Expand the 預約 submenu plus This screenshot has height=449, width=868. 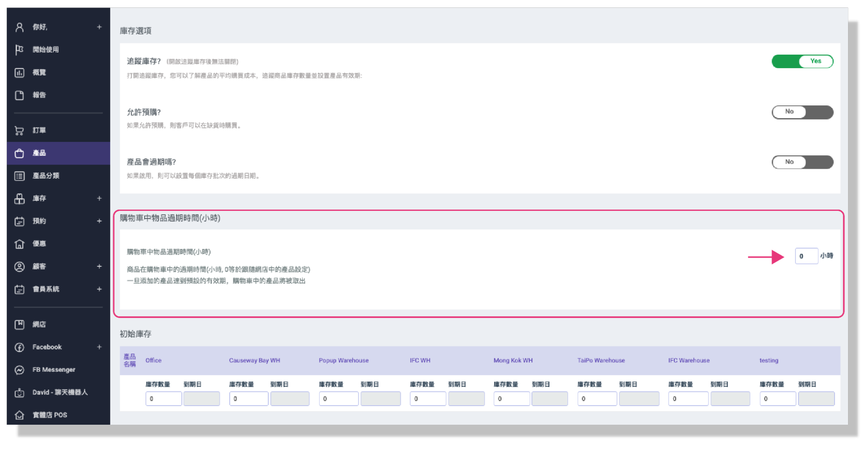[x=99, y=221]
